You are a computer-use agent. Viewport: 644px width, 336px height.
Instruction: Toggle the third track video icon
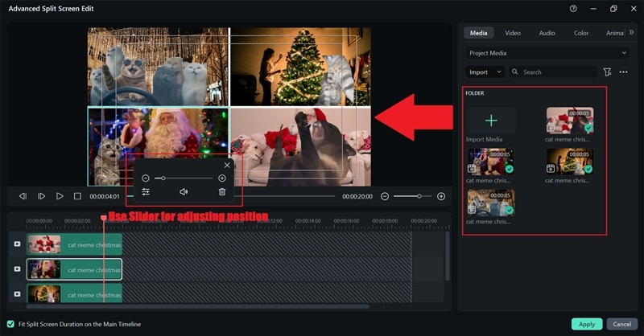(x=17, y=294)
